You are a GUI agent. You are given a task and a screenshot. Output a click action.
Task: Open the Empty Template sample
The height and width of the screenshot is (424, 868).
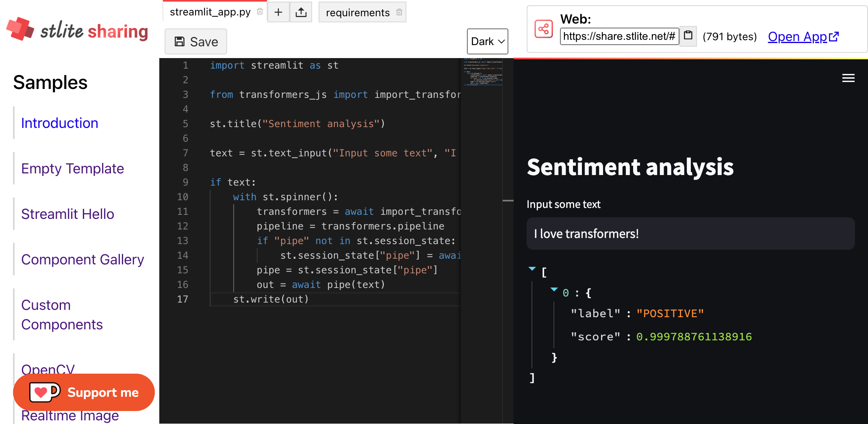pyautogui.click(x=73, y=169)
